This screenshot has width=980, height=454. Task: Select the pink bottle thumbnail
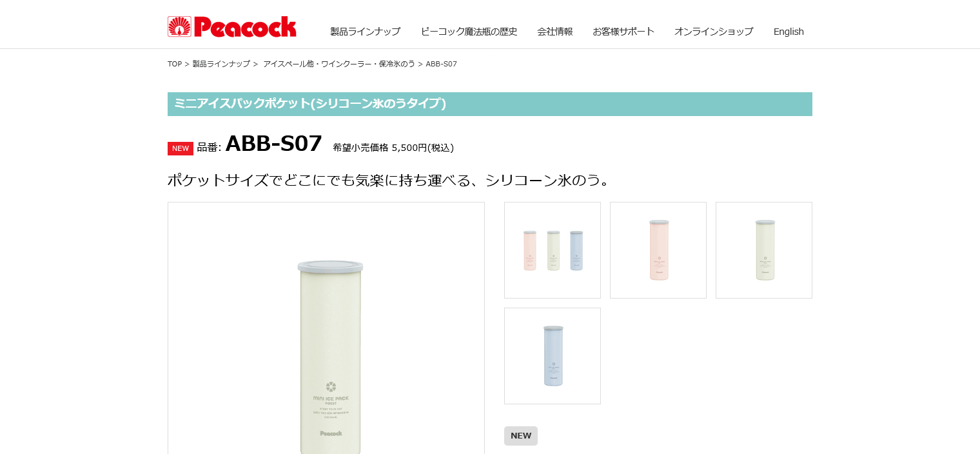[658, 250]
